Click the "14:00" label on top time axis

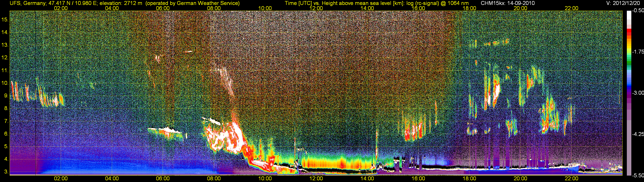[367, 8]
